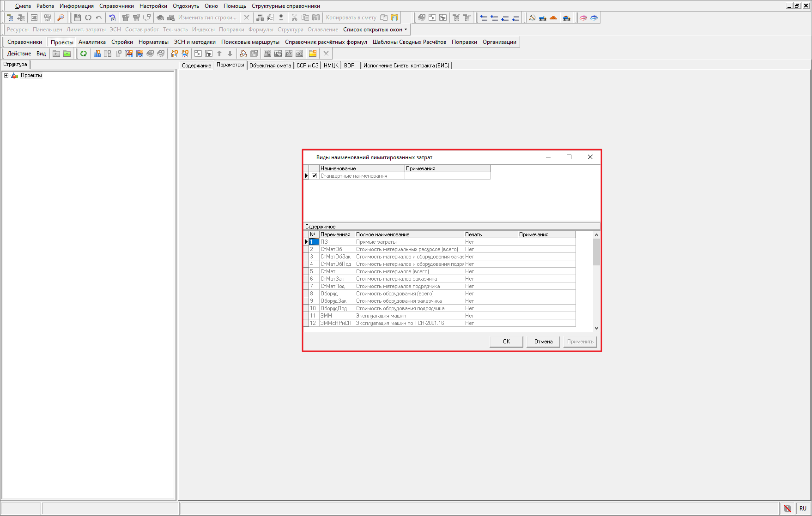The image size is (812, 516).
Task: Open the Список открытых окон dropdown
Action: [375, 30]
